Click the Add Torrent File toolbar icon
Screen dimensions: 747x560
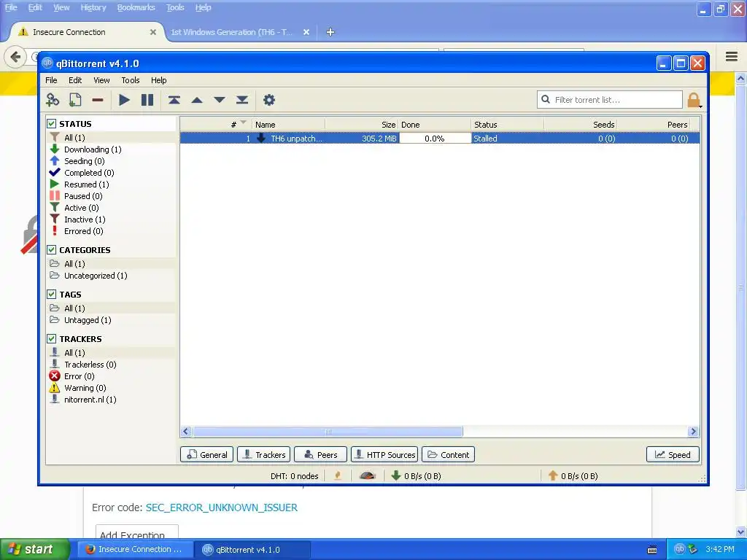click(75, 100)
